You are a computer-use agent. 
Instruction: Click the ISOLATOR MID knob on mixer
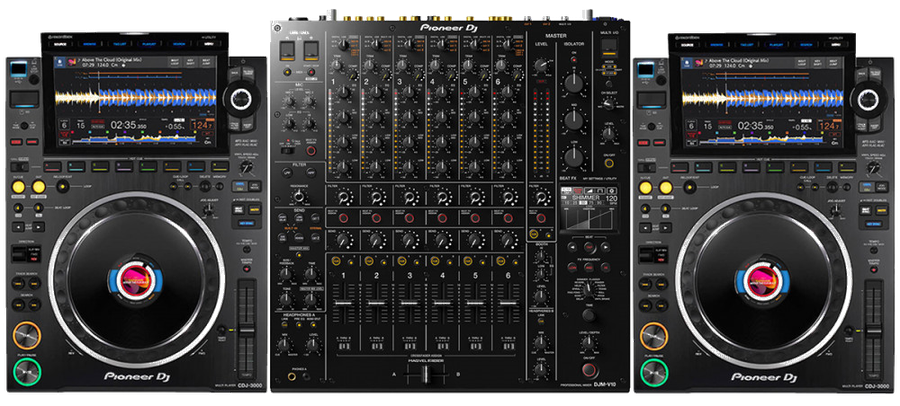point(573,121)
